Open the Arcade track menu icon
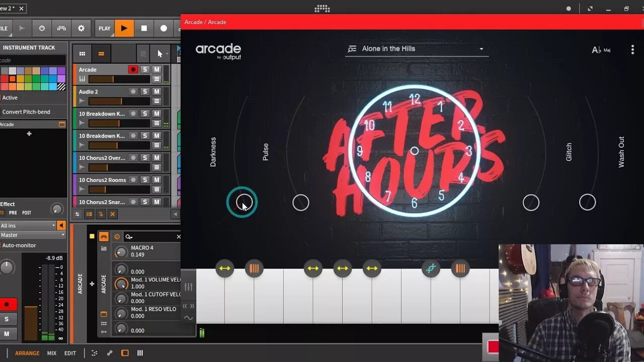The width and height of the screenshot is (644, 362). click(x=156, y=79)
